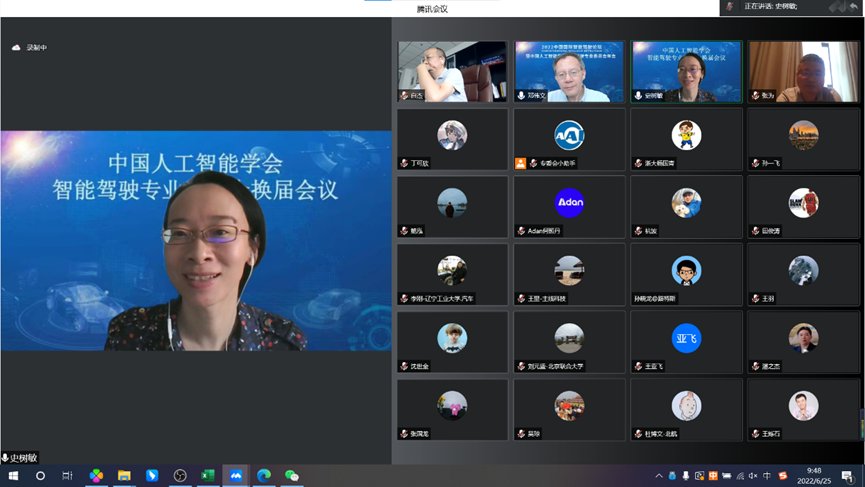Click the orange host badge beside 专委会小助手
Screen dimensions: 865x487
click(520, 163)
